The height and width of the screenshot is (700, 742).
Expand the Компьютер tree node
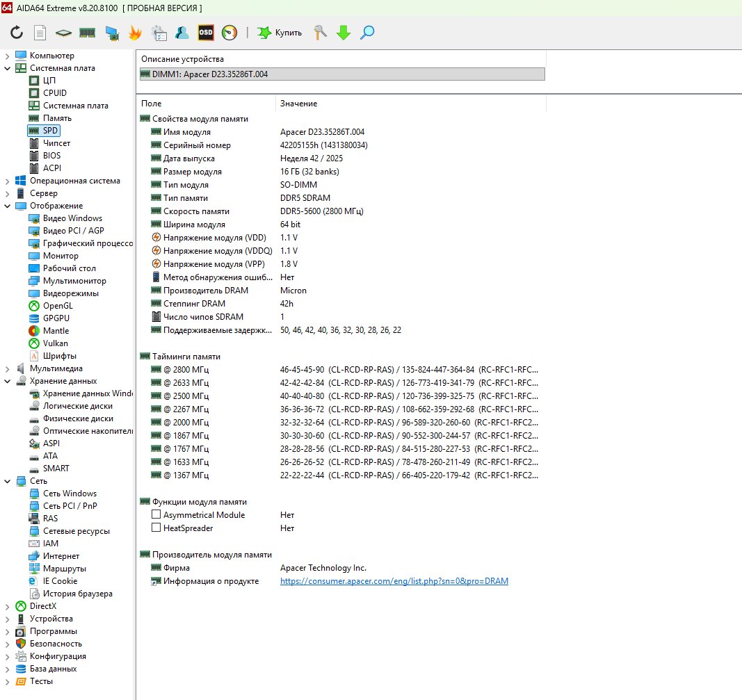point(7,56)
